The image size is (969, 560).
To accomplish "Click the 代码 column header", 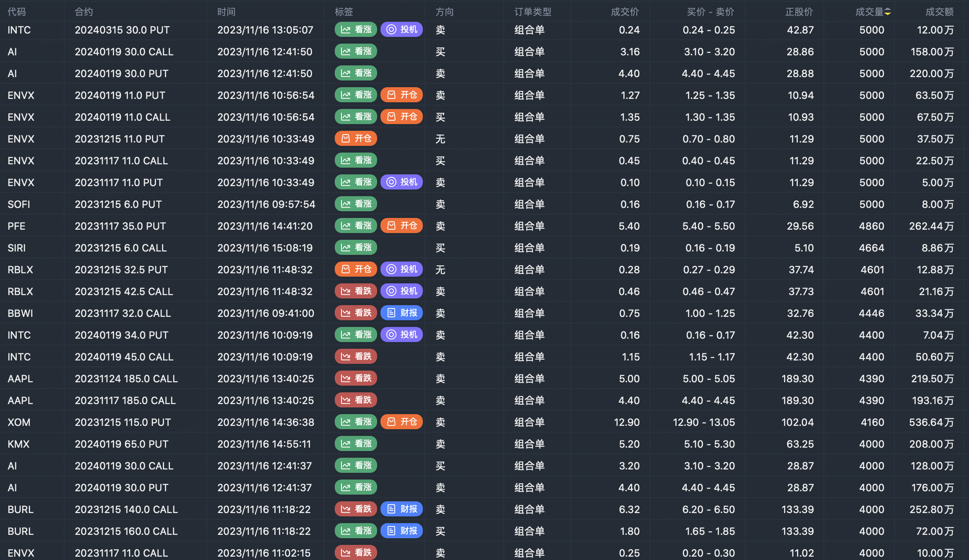I will pyautogui.click(x=17, y=12).
